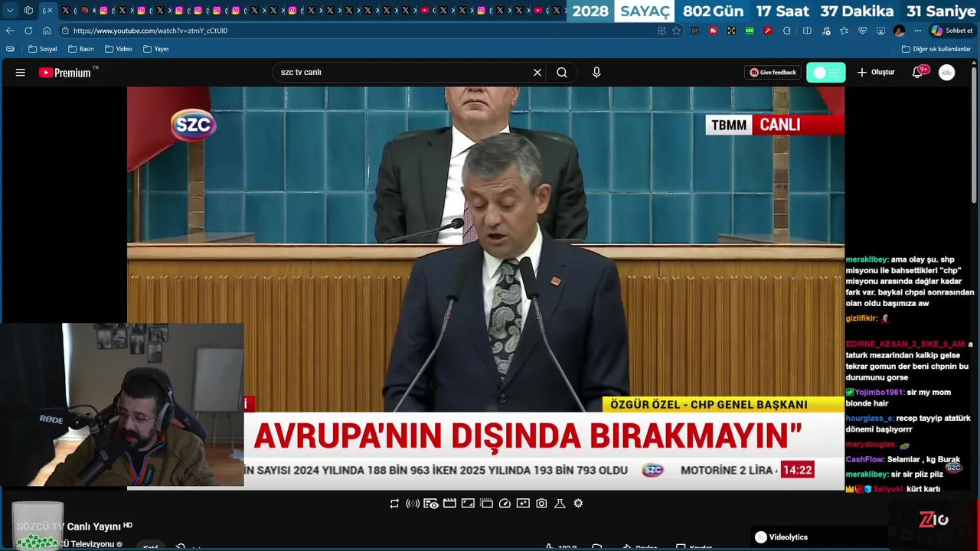This screenshot has width=980, height=551.
Task: Click the audio boost icon below video
Action: pos(413,504)
